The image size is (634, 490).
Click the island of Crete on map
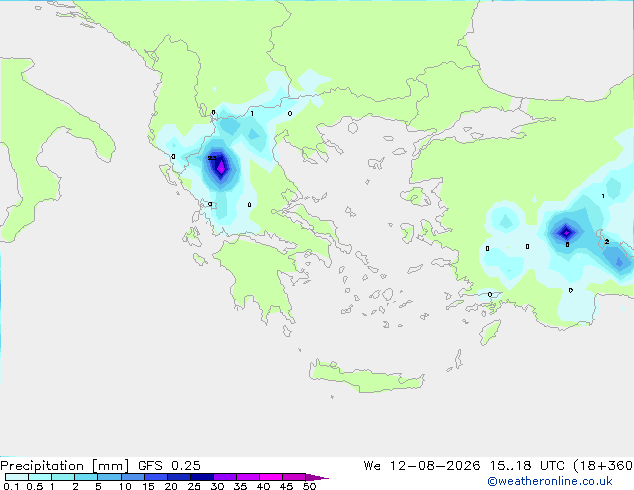coord(366,376)
